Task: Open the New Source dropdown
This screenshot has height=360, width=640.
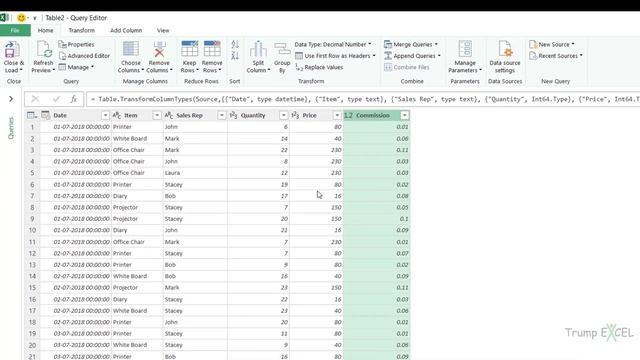Action: coord(552,44)
